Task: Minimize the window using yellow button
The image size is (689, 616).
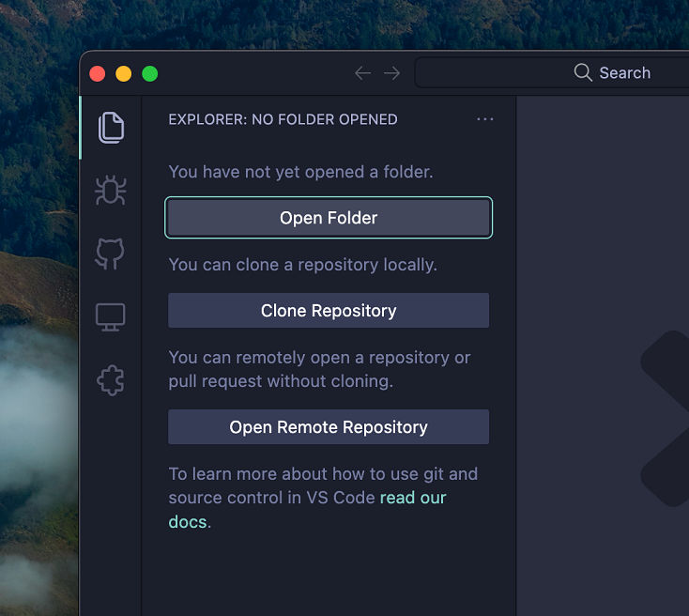Action: (x=124, y=73)
